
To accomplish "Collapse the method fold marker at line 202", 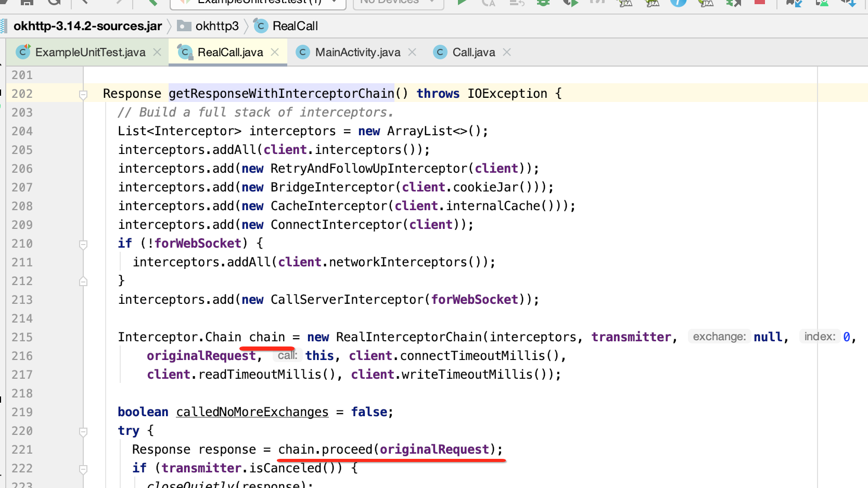I will pyautogui.click(x=83, y=95).
